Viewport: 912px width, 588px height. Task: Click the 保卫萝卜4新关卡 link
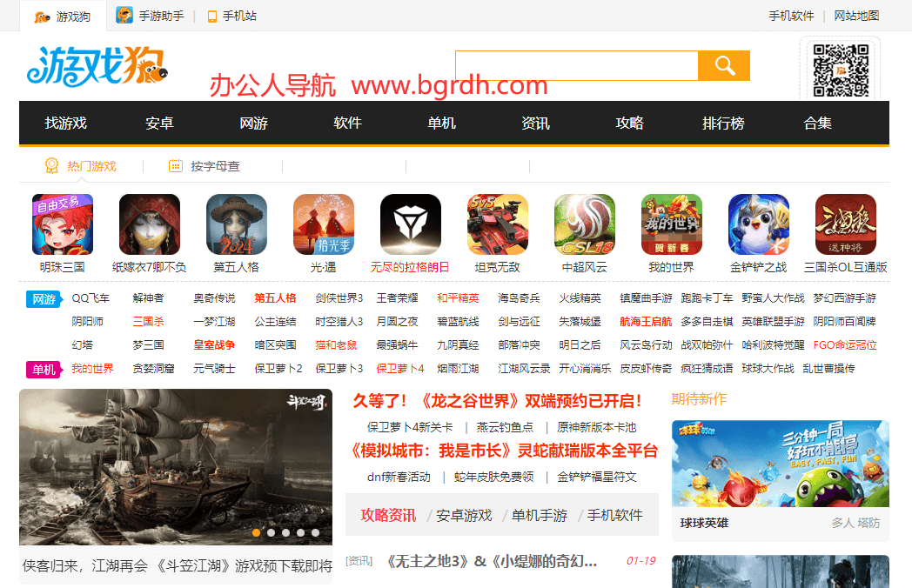point(410,427)
